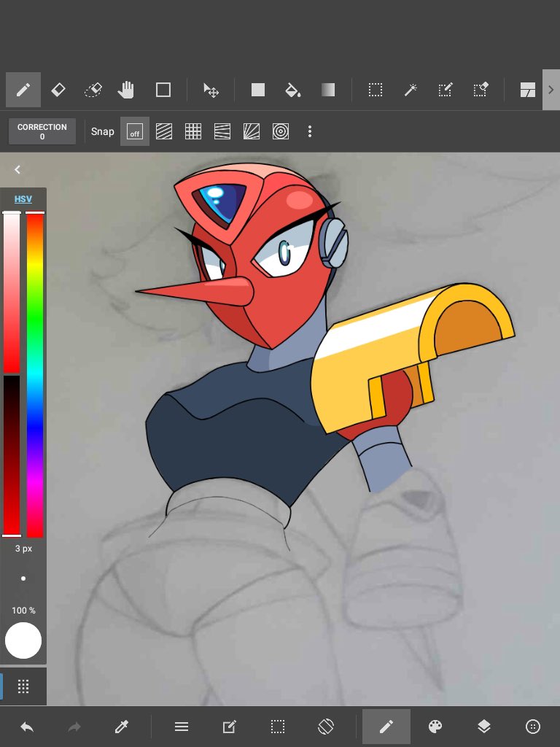
Task: Select the Gradient tool
Action: 327,90
